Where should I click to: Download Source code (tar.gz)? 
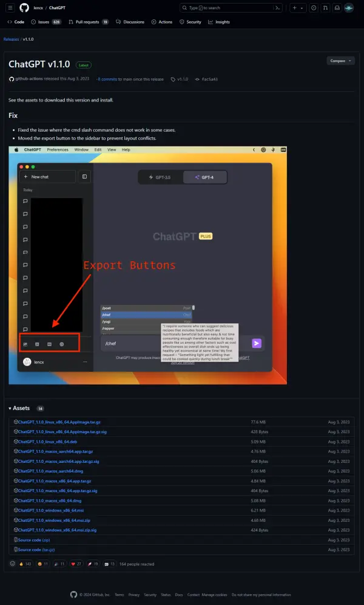coord(36,550)
